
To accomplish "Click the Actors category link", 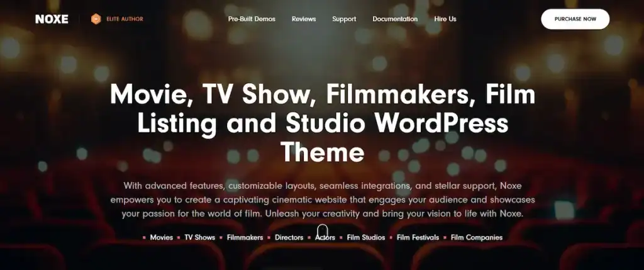I will 325,237.
